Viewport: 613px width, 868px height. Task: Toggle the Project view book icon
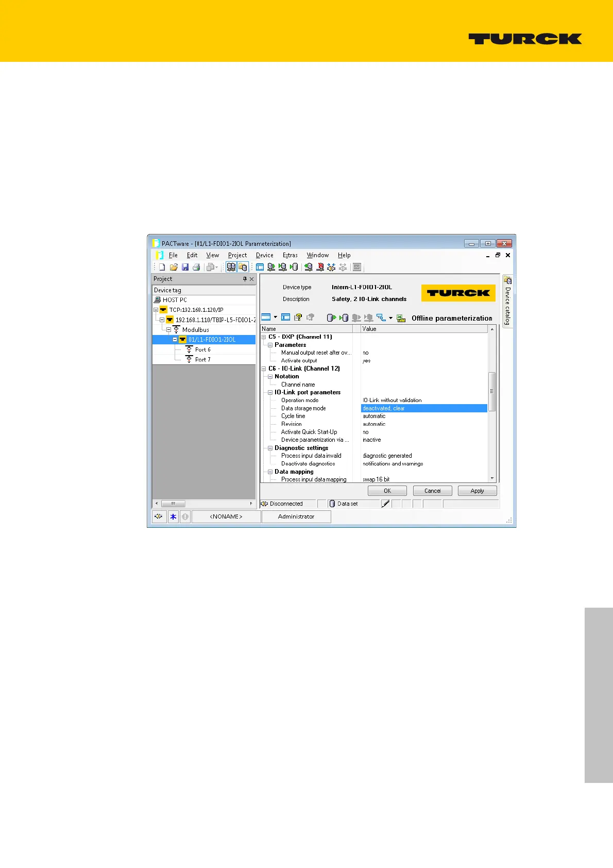(x=231, y=267)
